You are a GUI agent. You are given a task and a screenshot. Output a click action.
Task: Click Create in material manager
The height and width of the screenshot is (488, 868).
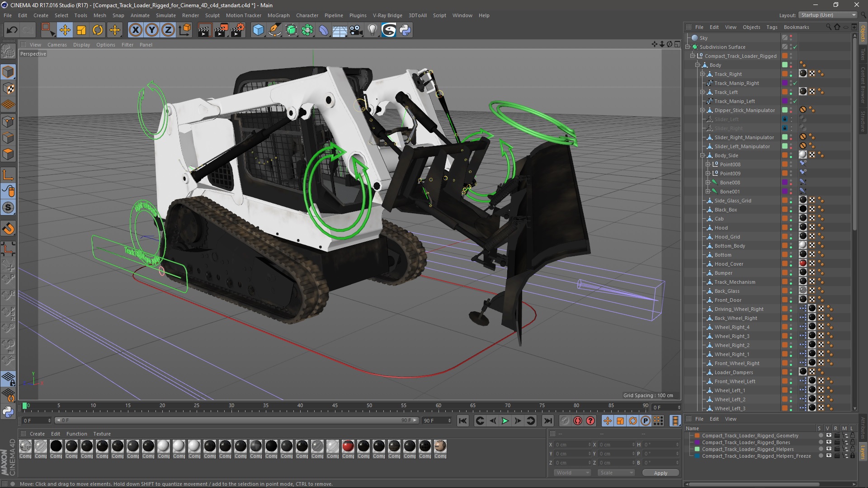click(37, 434)
